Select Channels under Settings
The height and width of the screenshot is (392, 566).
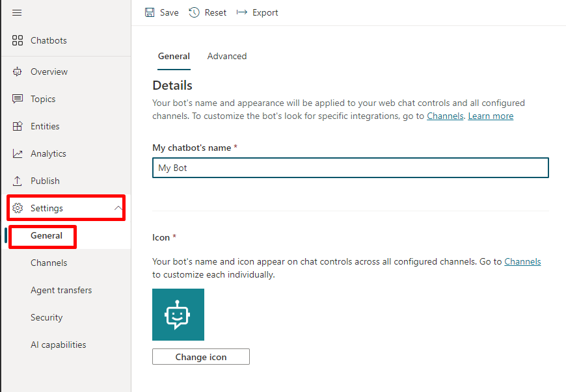click(49, 263)
